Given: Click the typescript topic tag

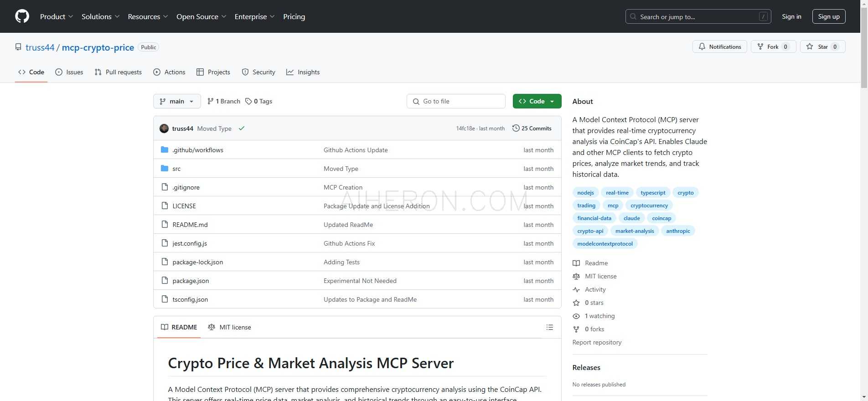Looking at the screenshot, I should (653, 193).
